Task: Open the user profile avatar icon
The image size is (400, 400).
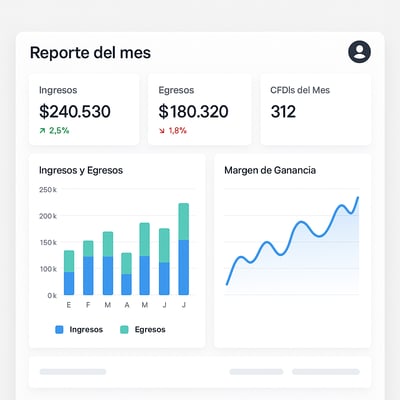Action: click(359, 52)
